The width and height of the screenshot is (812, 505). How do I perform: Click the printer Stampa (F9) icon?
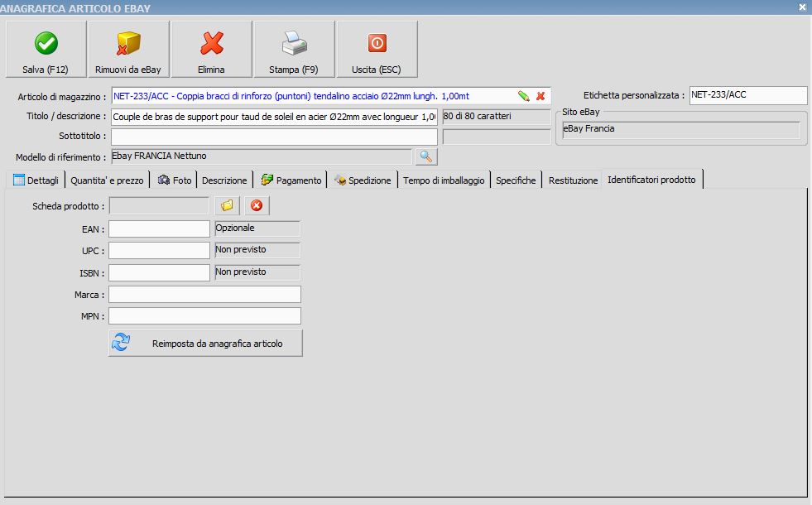pos(294,43)
